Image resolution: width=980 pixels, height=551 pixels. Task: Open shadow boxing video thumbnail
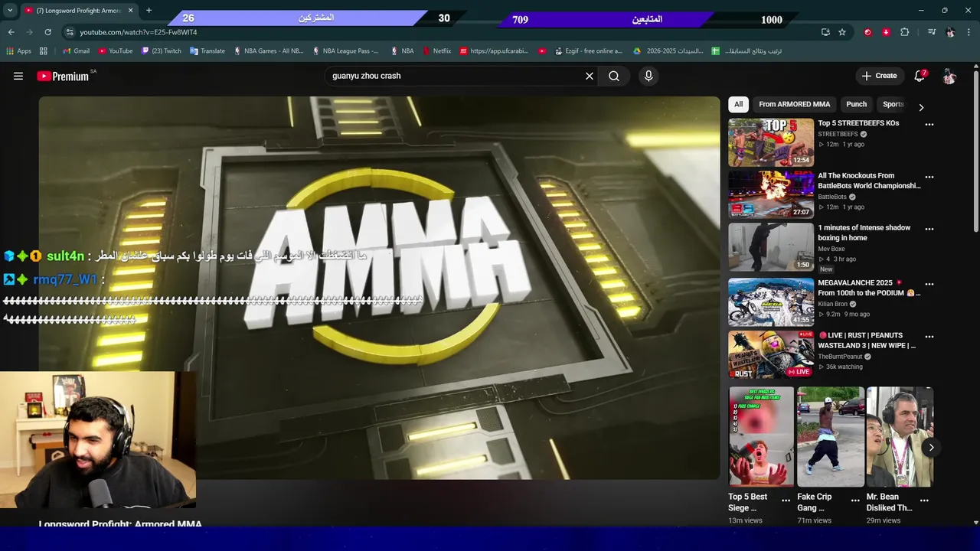coord(771,246)
